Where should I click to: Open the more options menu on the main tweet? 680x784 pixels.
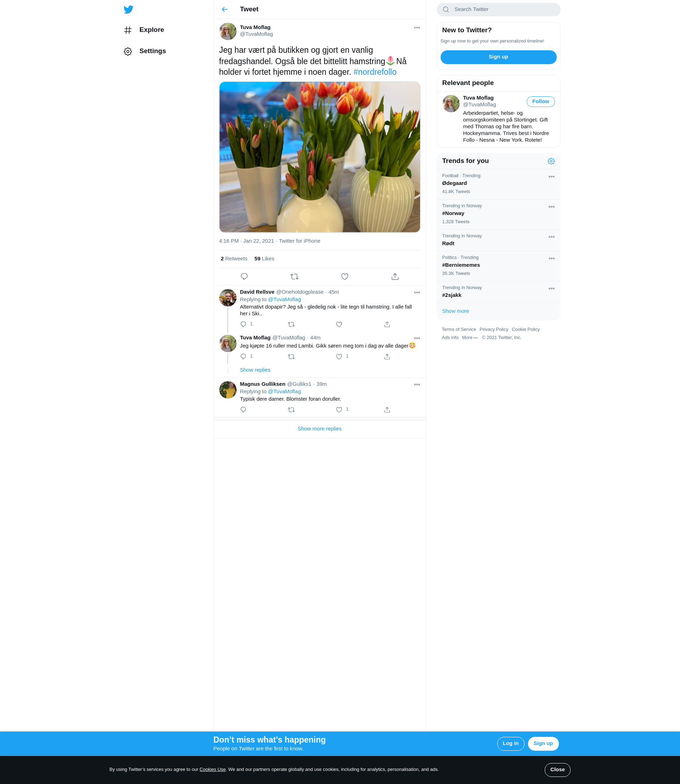click(x=416, y=28)
